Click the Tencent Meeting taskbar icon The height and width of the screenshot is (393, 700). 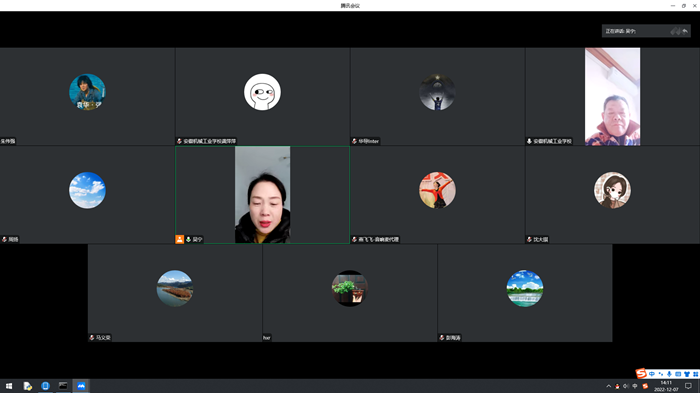81,386
